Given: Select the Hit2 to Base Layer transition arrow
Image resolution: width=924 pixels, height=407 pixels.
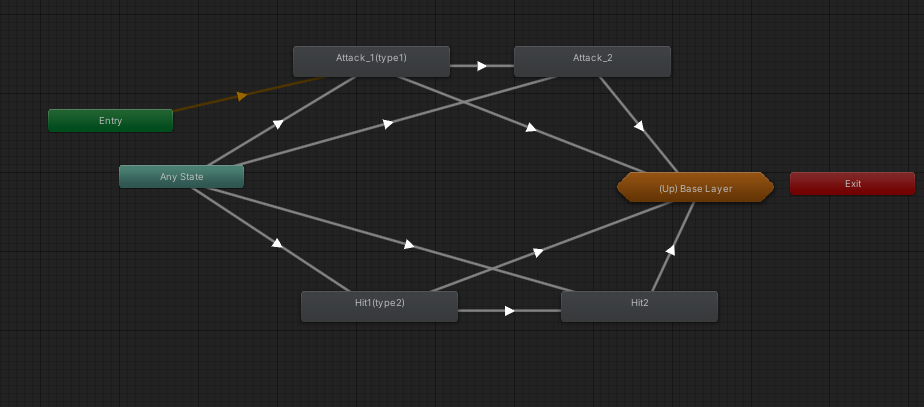Looking at the screenshot, I should [x=670, y=249].
